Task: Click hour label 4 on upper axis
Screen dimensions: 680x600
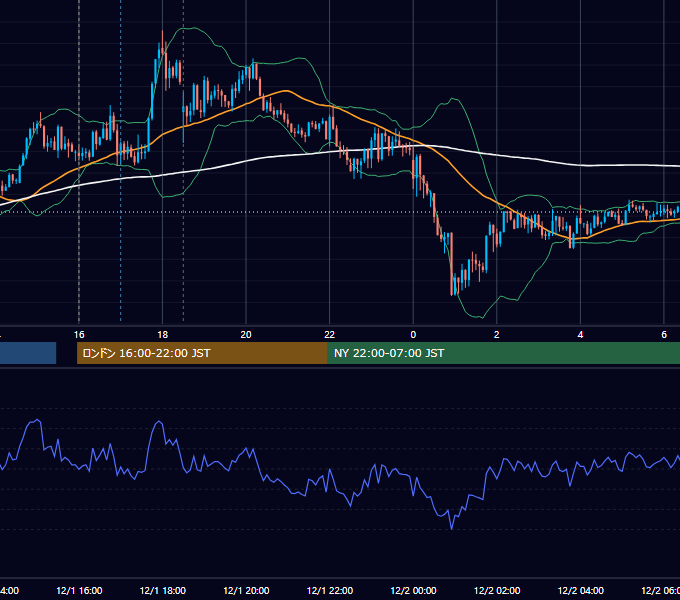Action: [580, 335]
